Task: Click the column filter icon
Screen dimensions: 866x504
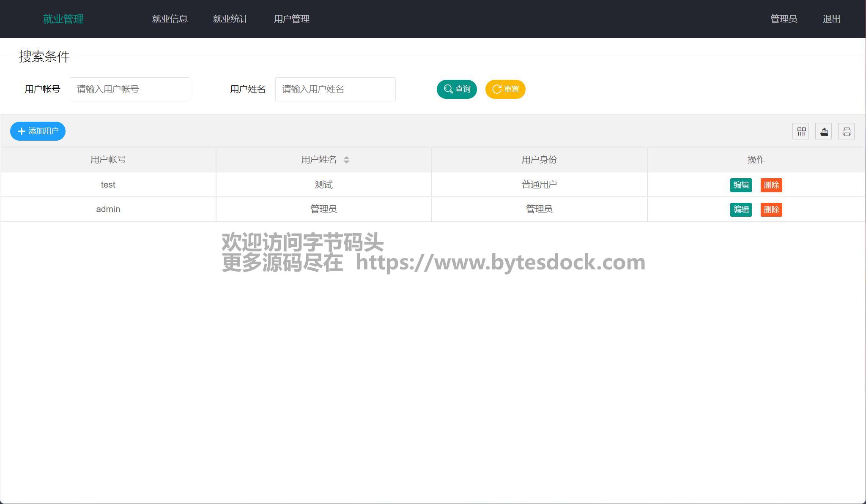Action: (x=800, y=131)
